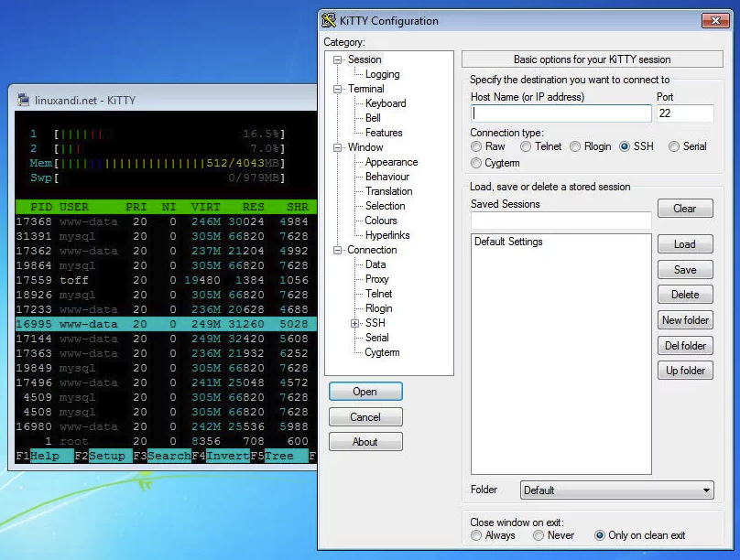This screenshot has width=740, height=560.
Task: Focus the Saved Sessions text field
Action: pos(561,221)
